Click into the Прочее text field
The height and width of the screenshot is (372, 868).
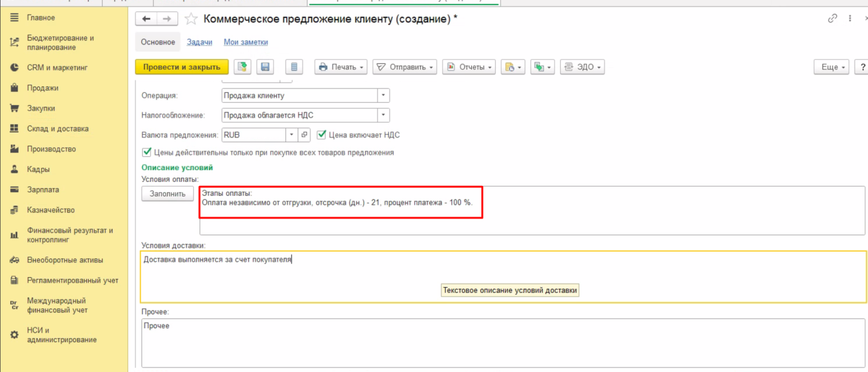(502, 343)
